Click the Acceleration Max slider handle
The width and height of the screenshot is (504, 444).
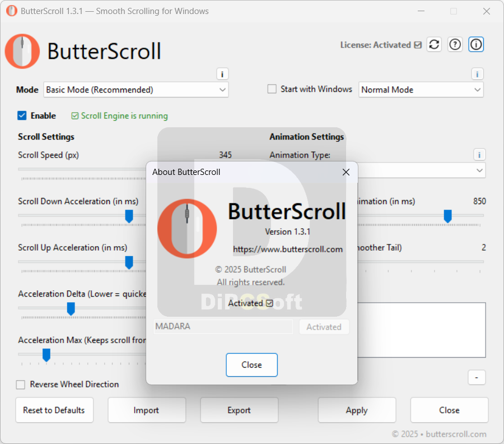[x=46, y=355]
